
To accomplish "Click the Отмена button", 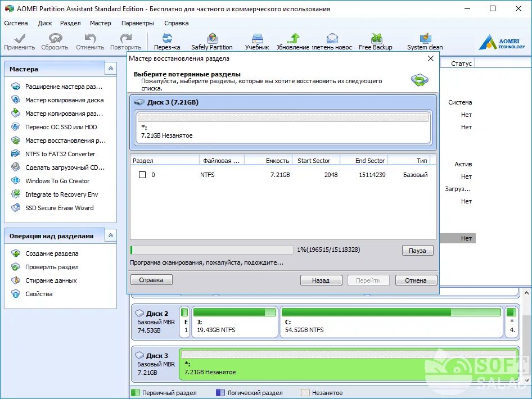I will pyautogui.click(x=416, y=280).
